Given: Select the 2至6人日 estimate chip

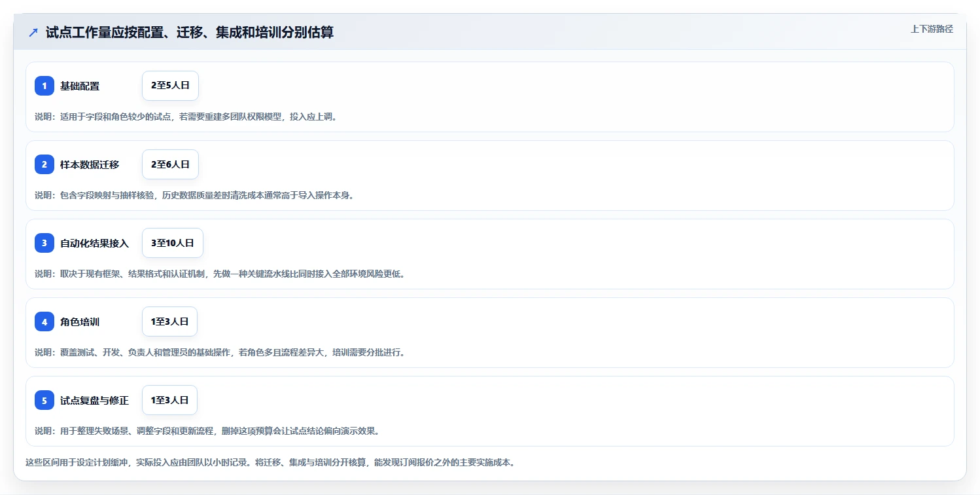Looking at the screenshot, I should coord(170,164).
